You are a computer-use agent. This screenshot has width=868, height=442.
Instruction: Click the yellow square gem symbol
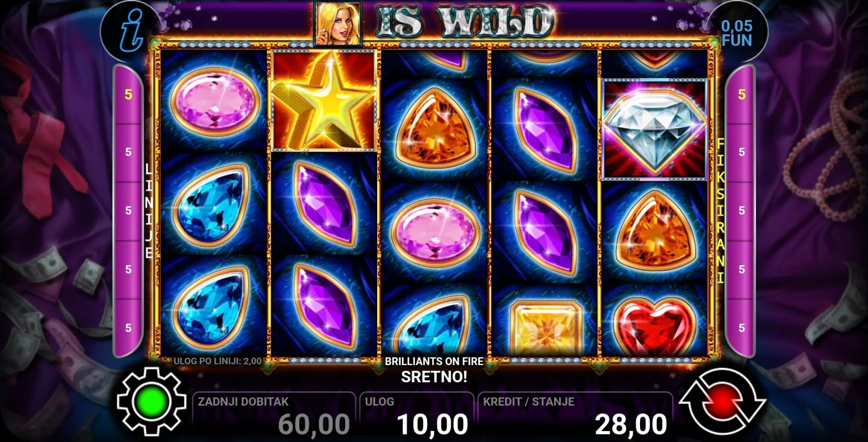tap(545, 328)
